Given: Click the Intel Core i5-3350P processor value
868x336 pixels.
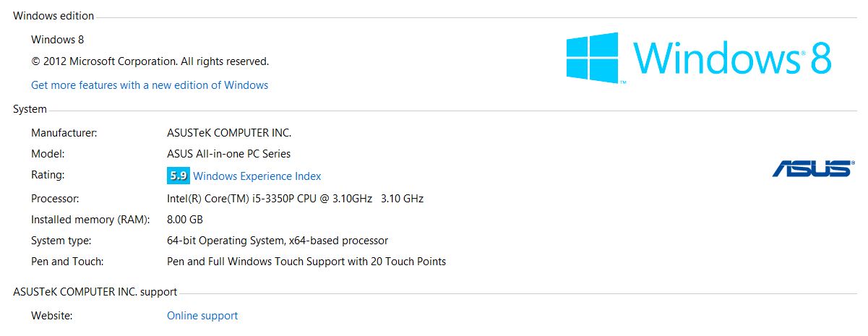Looking at the screenshot, I should point(295,198).
